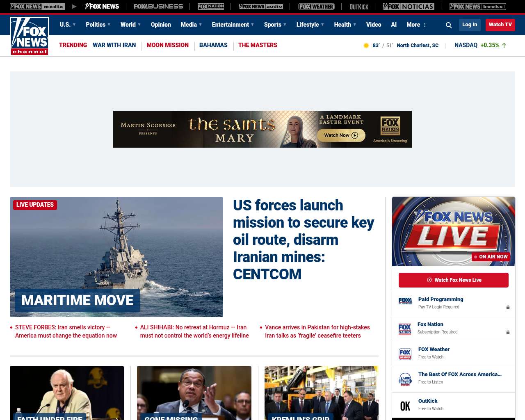Open the Fox Business network logo
This screenshot has width=525, height=420.
(x=158, y=7)
